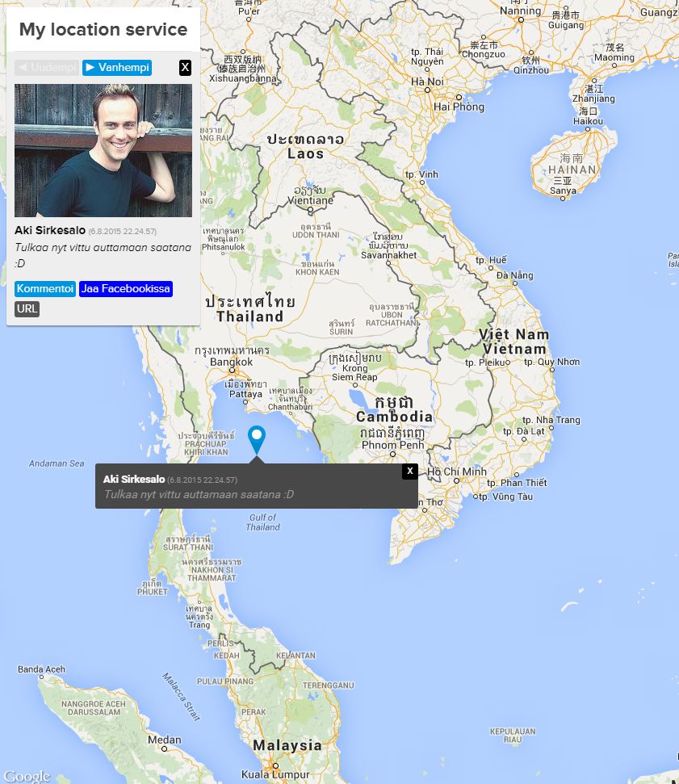
Task: Click the Google logo on map
Action: 27,776
